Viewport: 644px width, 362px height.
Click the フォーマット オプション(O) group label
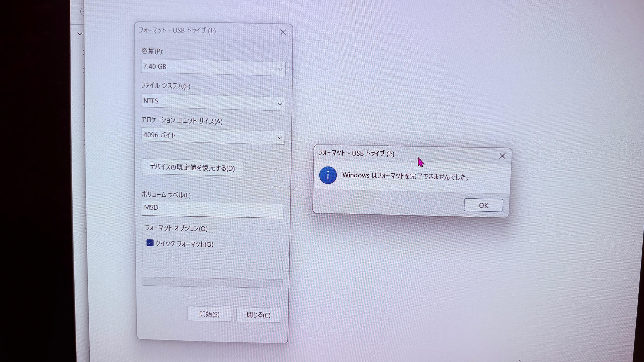point(176,228)
